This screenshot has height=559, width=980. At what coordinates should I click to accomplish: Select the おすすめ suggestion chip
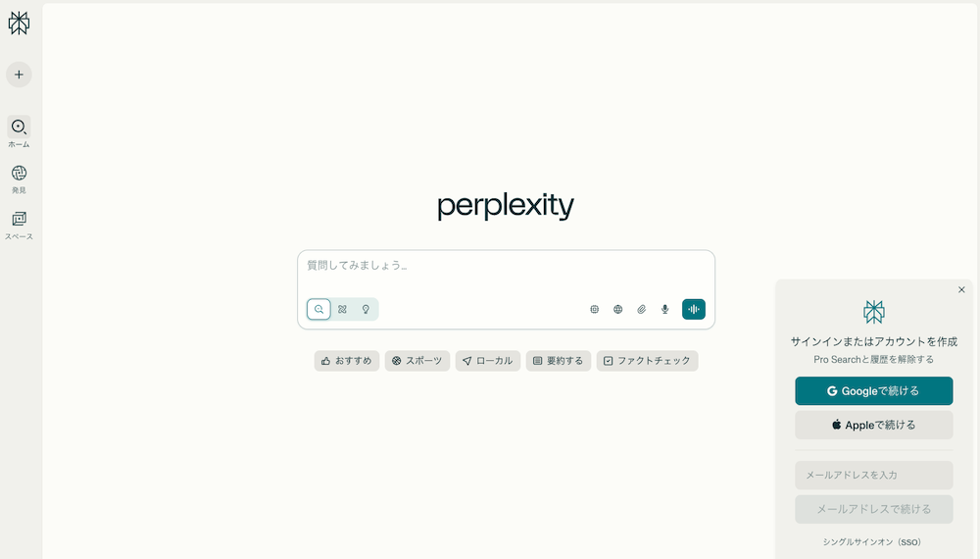coord(347,361)
